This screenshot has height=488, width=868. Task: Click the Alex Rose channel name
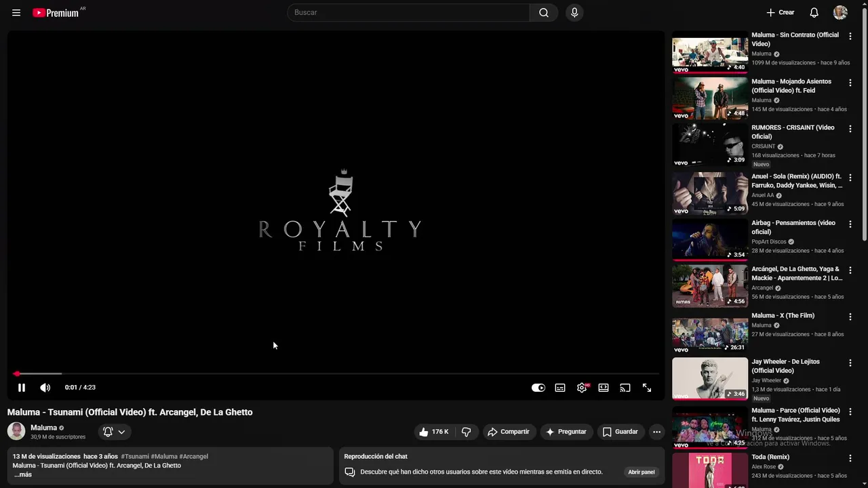click(764, 467)
